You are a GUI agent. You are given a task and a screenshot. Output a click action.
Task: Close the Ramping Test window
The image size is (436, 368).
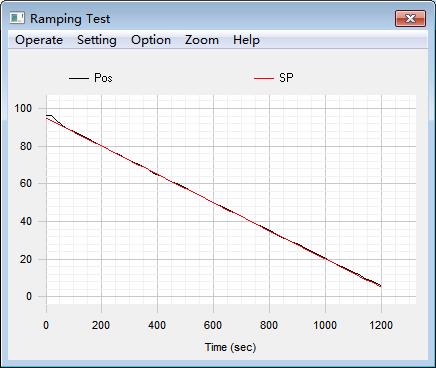point(410,18)
